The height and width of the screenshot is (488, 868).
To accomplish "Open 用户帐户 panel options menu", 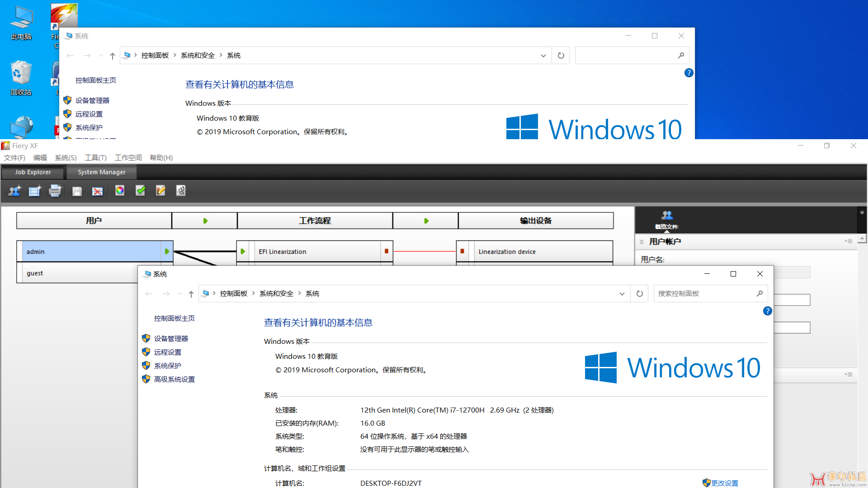I will tap(849, 241).
